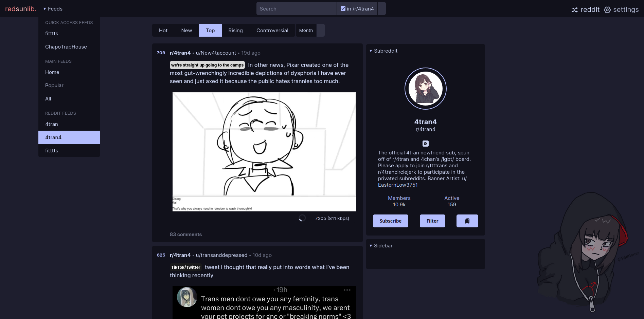The image size is (644, 319).
Task: Expand the Feeds dropdown menu
Action: point(53,8)
